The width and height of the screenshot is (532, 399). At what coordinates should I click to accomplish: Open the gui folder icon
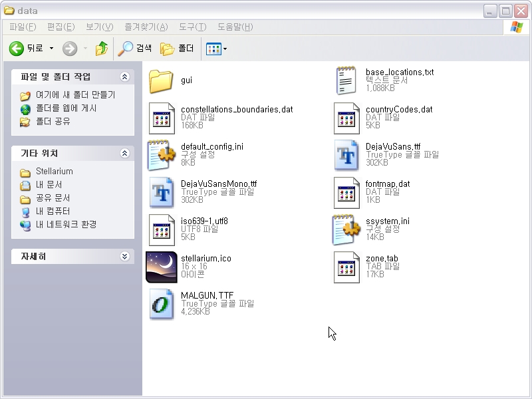click(161, 81)
